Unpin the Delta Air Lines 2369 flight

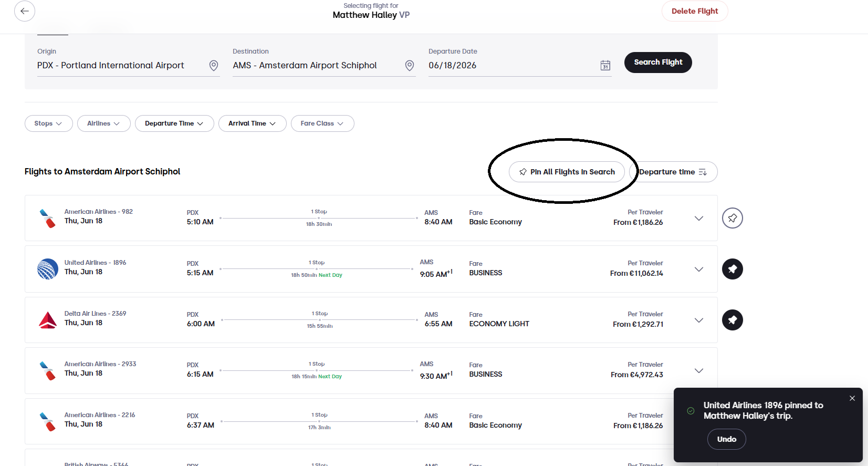pos(733,320)
